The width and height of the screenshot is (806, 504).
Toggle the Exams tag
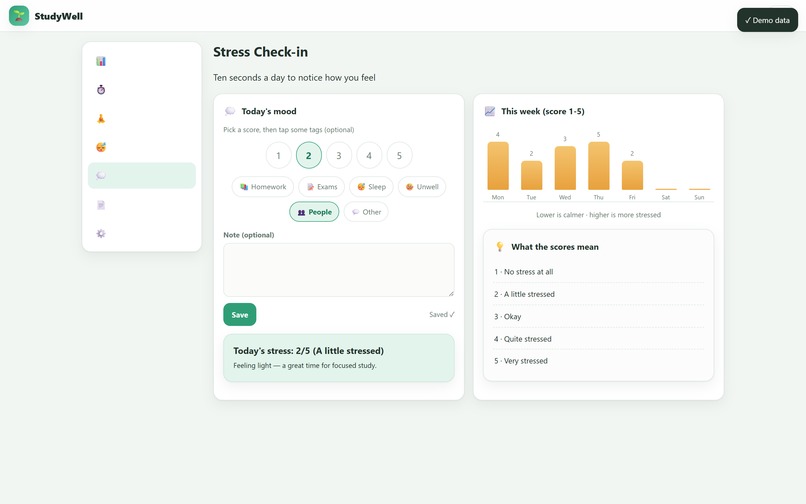[x=321, y=187]
